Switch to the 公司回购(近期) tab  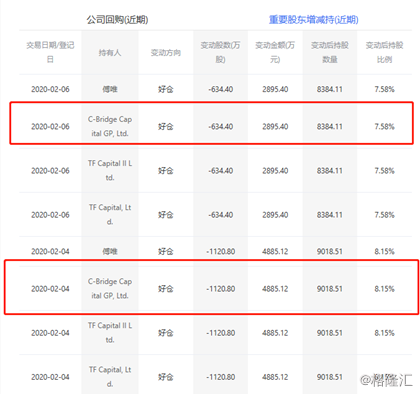[117, 20]
